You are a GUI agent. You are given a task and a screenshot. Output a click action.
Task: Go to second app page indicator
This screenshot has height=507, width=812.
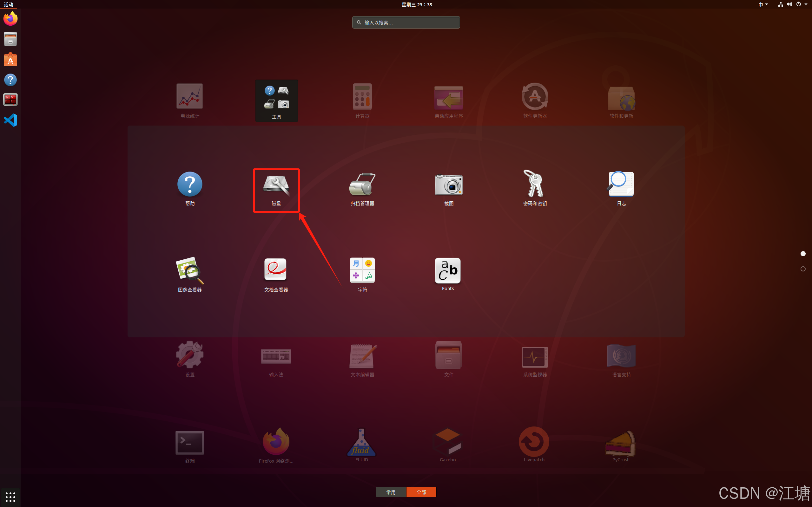pos(803,269)
